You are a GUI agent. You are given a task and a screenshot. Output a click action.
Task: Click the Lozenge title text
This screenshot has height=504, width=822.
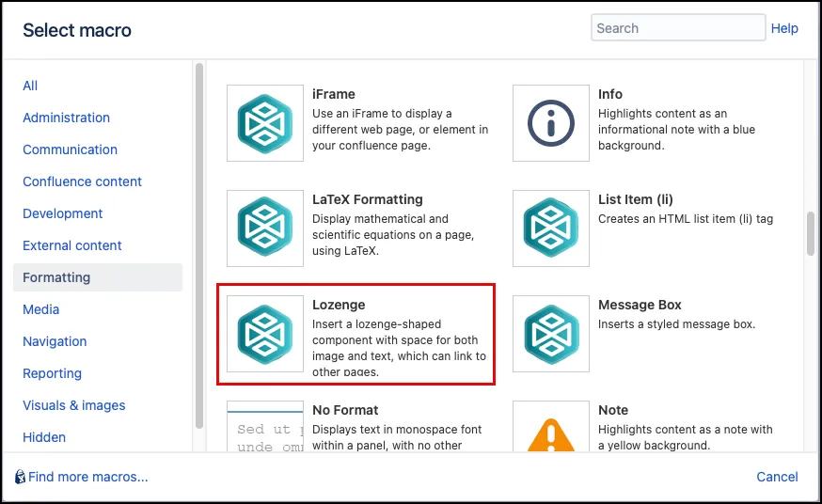(339, 305)
